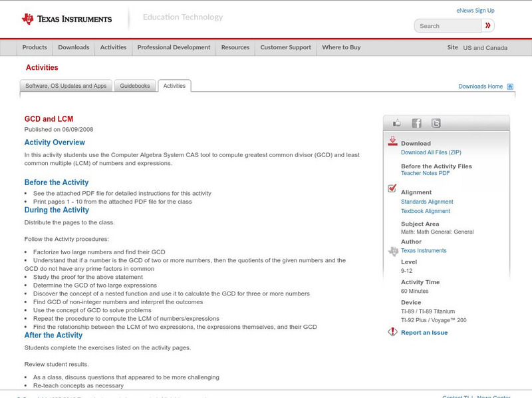Click 'Study the proof for the above statement'

88,277
